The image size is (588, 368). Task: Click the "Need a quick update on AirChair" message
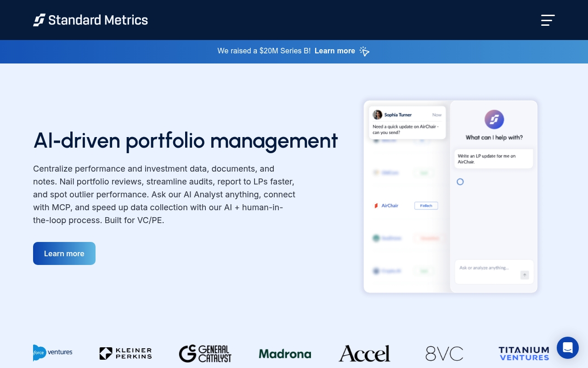coord(406,129)
